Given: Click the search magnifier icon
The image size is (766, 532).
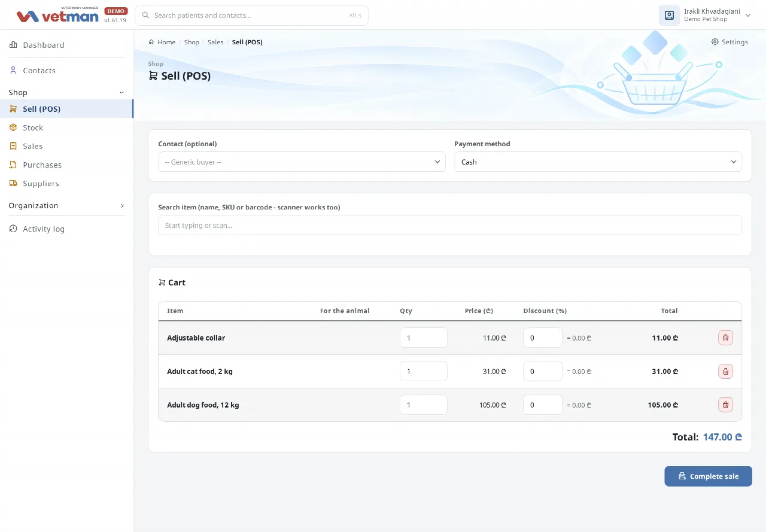Looking at the screenshot, I should 145,15.
